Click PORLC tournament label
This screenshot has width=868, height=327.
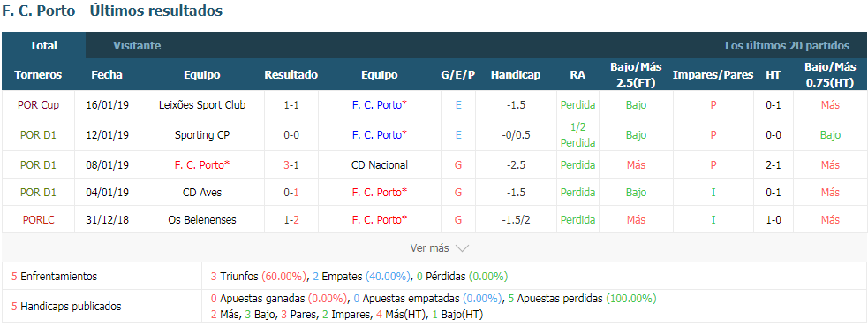(38, 220)
